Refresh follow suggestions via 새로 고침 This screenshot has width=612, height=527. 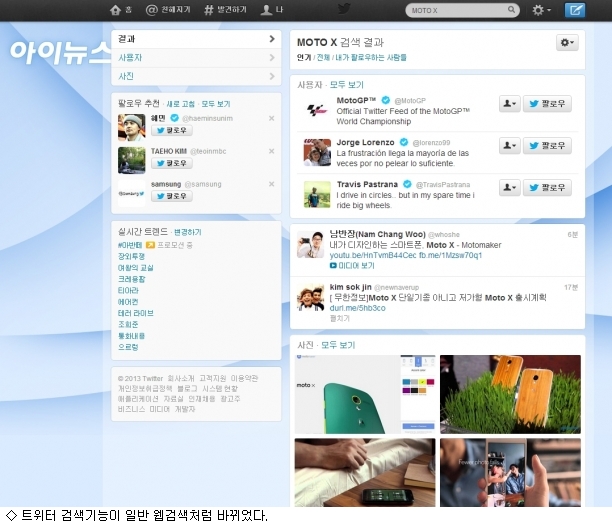[x=180, y=104]
